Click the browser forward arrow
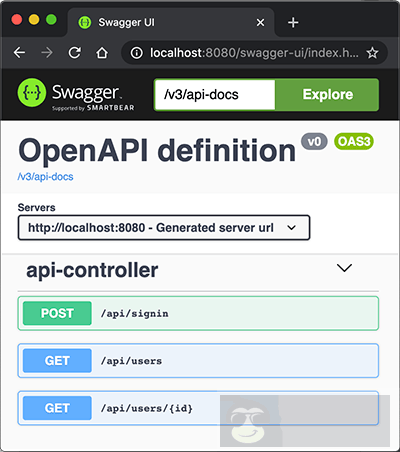Screen dimensions: 400x452 [47, 53]
